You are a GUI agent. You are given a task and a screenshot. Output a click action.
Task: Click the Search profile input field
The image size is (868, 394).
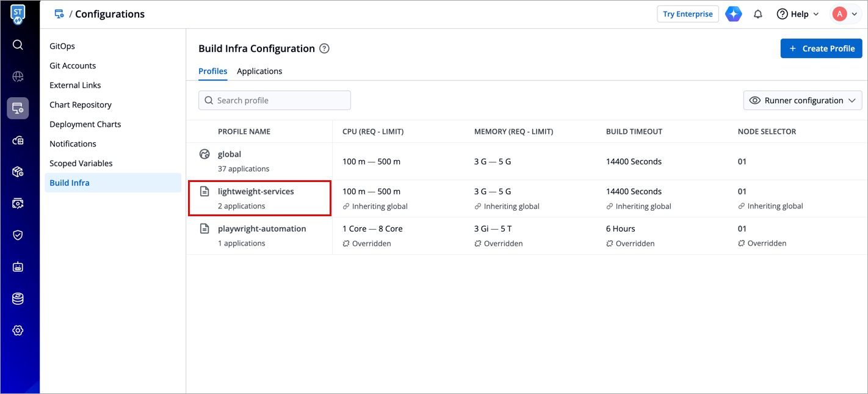pos(275,101)
